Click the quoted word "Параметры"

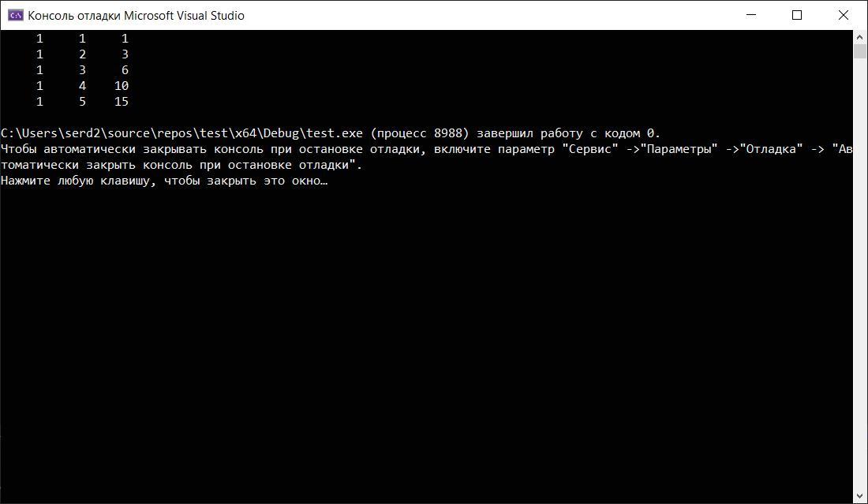point(679,149)
